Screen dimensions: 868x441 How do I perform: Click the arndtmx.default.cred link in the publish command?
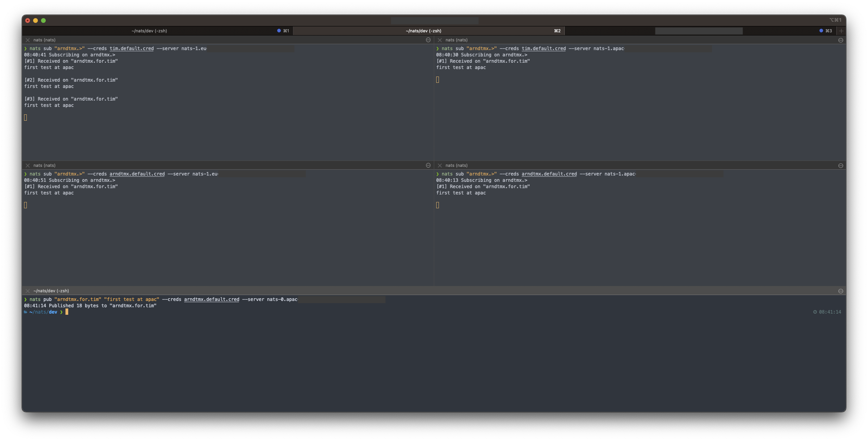click(211, 299)
